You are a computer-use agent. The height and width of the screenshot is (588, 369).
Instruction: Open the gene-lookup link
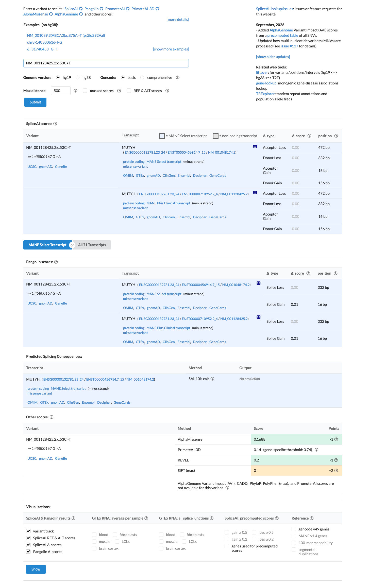click(266, 83)
